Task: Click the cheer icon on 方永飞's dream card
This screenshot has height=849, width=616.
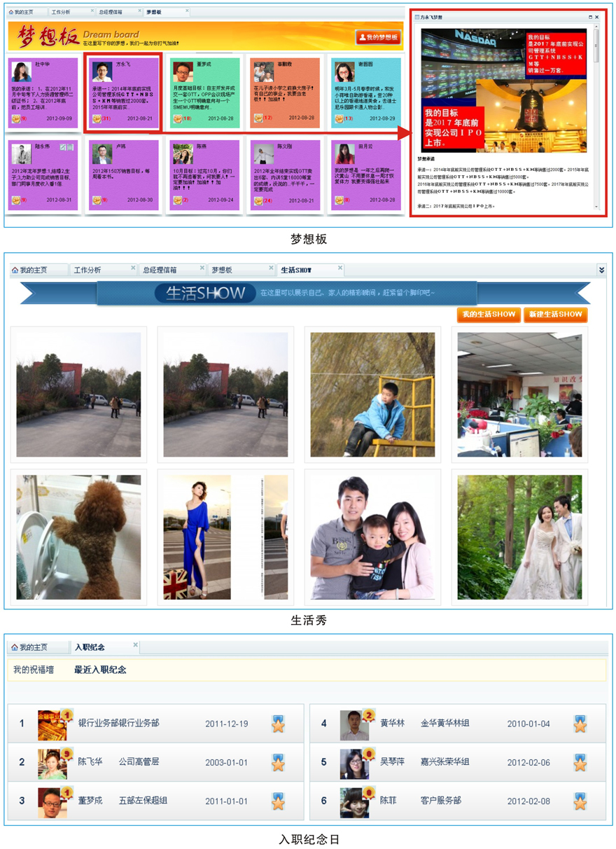Action: (97, 119)
